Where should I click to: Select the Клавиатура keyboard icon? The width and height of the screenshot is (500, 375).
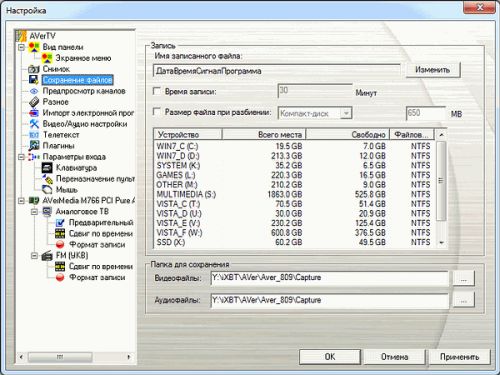(x=47, y=168)
